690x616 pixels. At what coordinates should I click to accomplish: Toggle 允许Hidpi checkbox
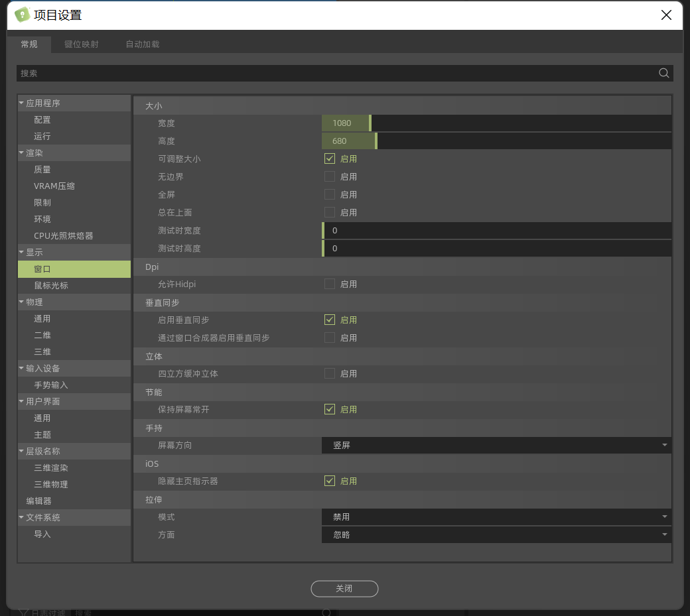click(330, 284)
